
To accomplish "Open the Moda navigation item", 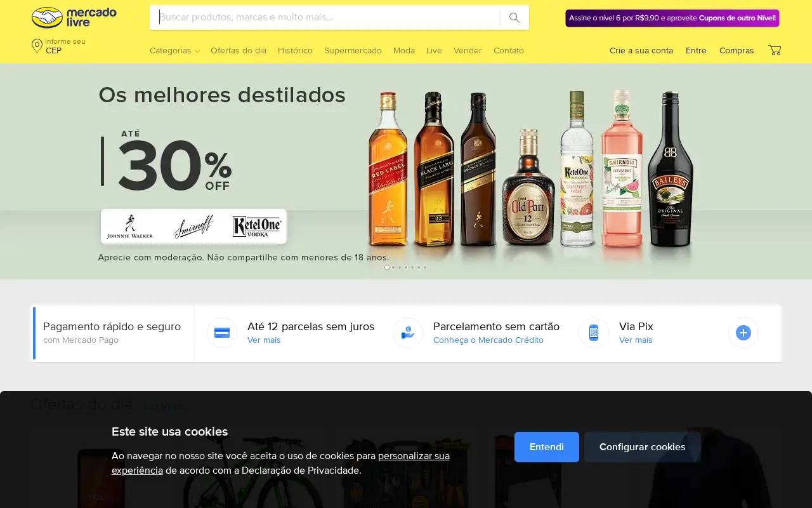I will (x=404, y=51).
